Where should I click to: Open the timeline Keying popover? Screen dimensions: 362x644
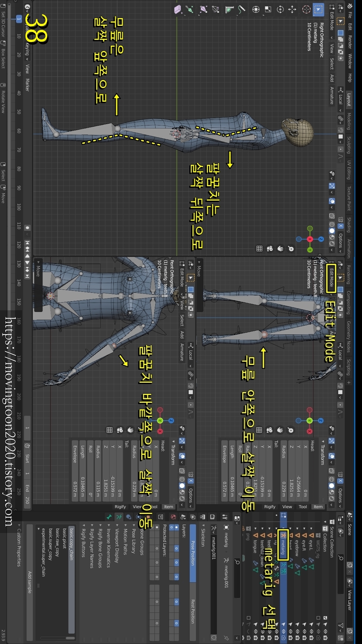click(27, 51)
